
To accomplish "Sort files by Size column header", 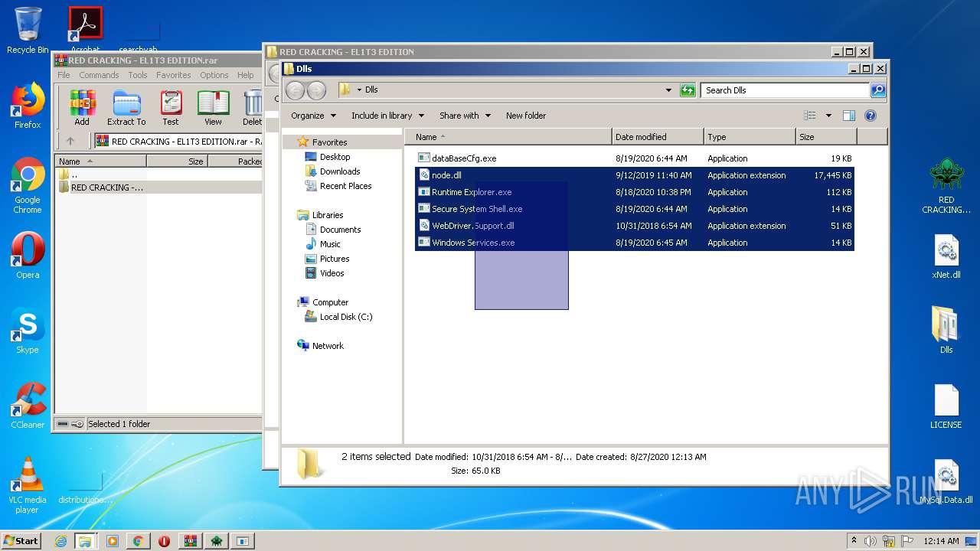I will click(826, 137).
